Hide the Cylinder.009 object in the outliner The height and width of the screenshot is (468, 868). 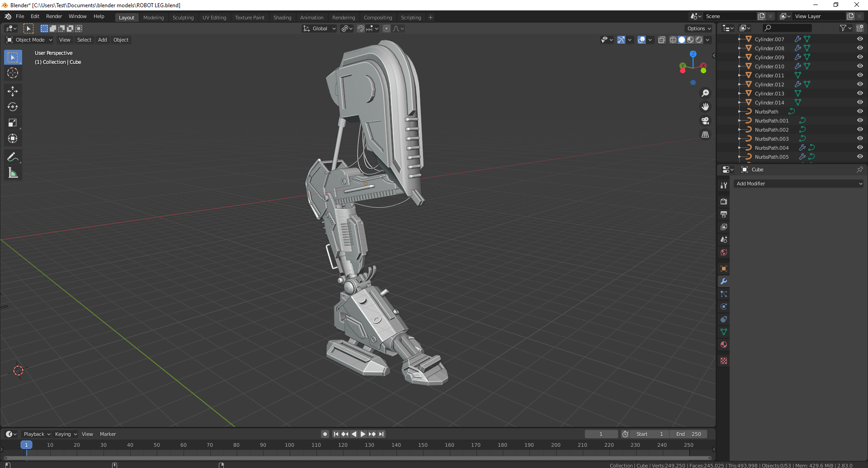860,57
